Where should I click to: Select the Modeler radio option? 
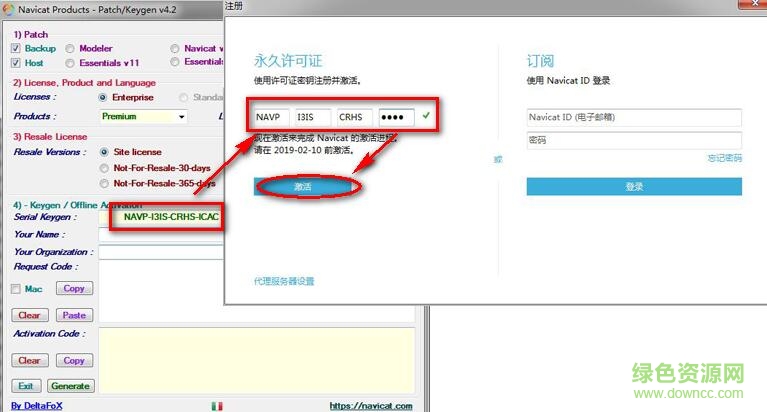(70, 48)
